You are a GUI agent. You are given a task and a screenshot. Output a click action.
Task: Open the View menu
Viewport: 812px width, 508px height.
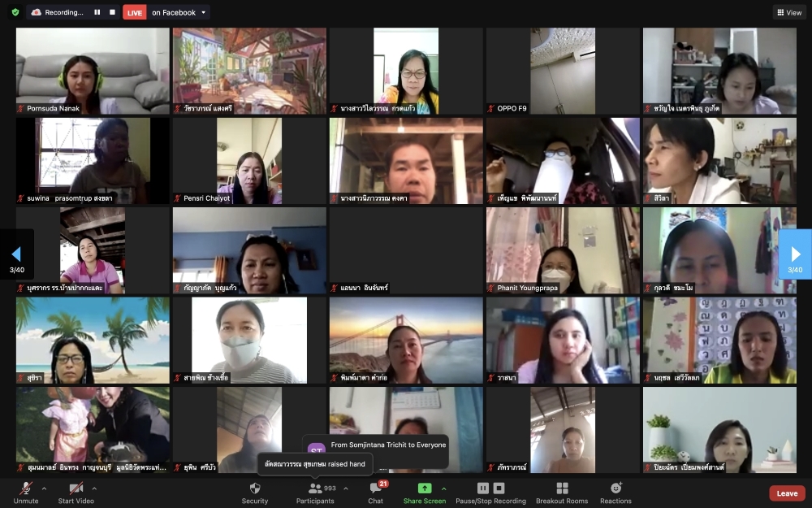(x=788, y=12)
